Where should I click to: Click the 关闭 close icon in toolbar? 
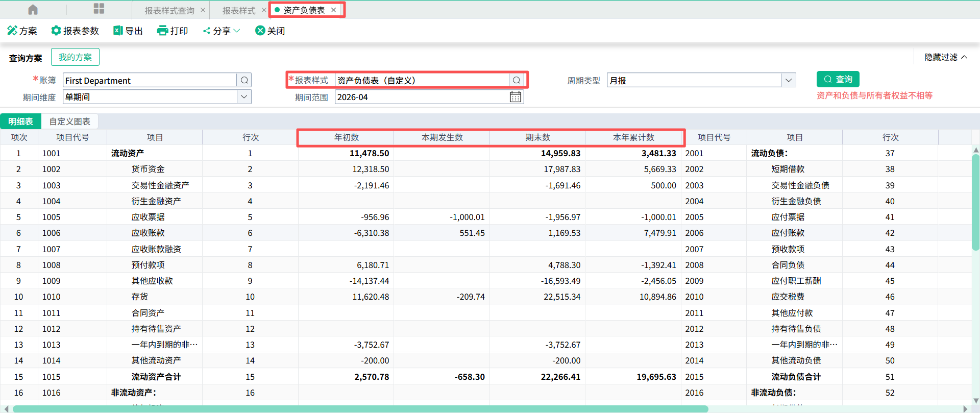pos(260,31)
